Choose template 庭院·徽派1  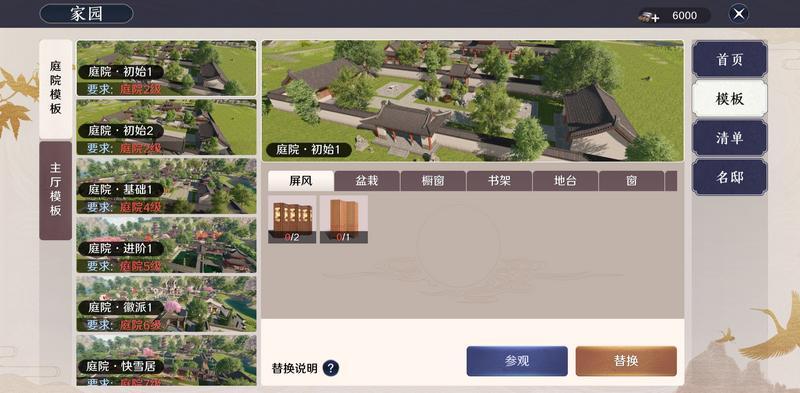pyautogui.click(x=166, y=303)
